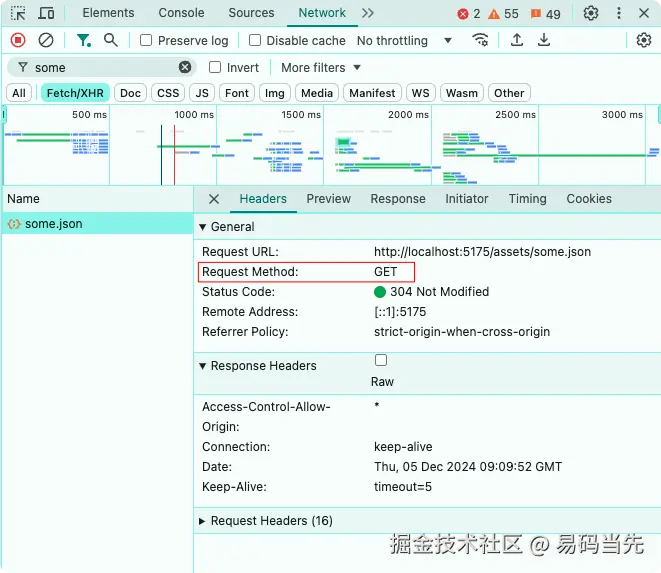Select the Headers detail tab
The height and width of the screenshot is (573, 661).
(263, 199)
